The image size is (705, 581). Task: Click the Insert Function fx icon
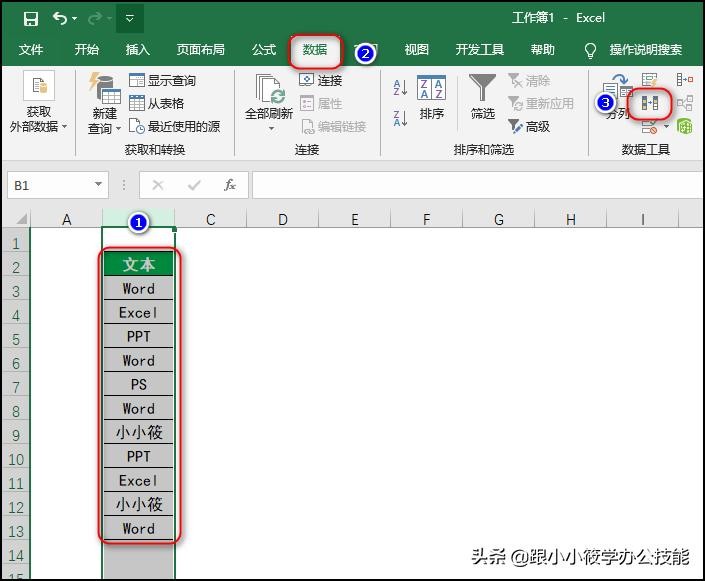coord(229,185)
